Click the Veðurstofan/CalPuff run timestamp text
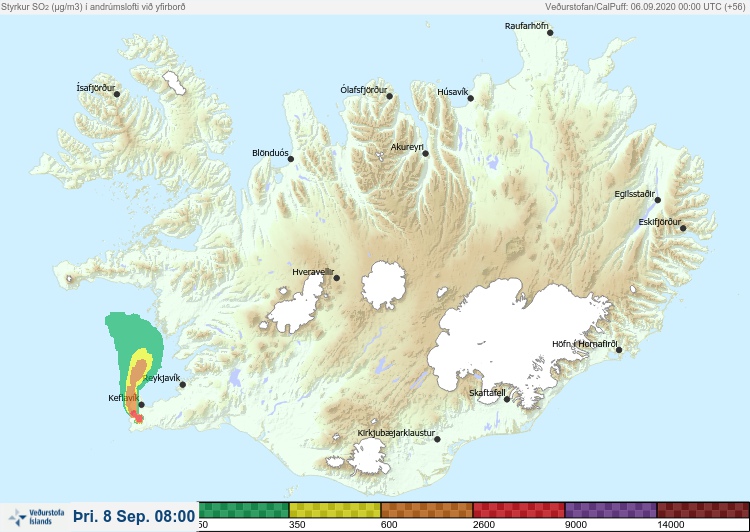Viewport: 750px width, 532px height. click(645, 7)
